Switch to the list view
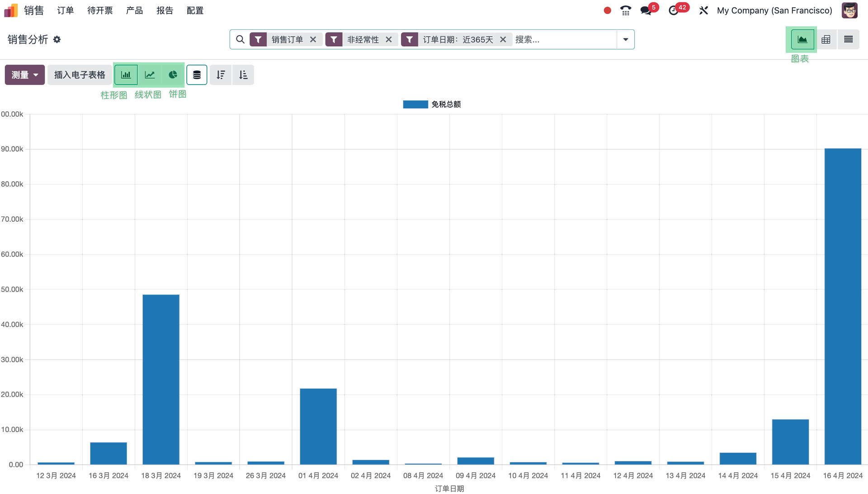The height and width of the screenshot is (494, 868). pyautogui.click(x=848, y=40)
